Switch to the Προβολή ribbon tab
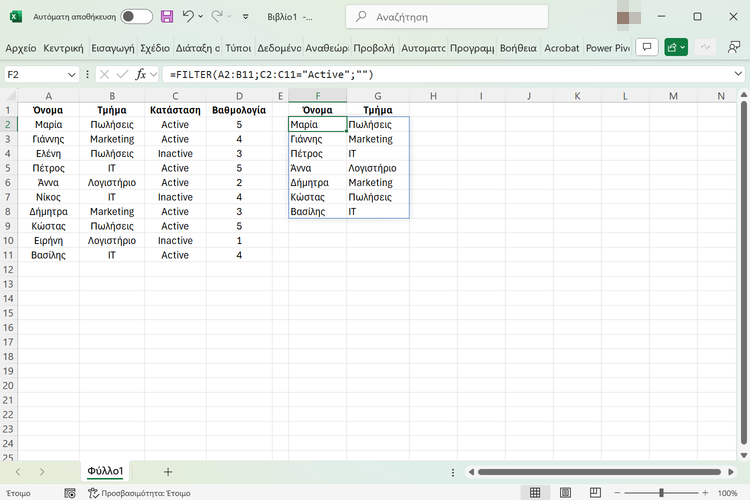750x500 pixels. [374, 48]
